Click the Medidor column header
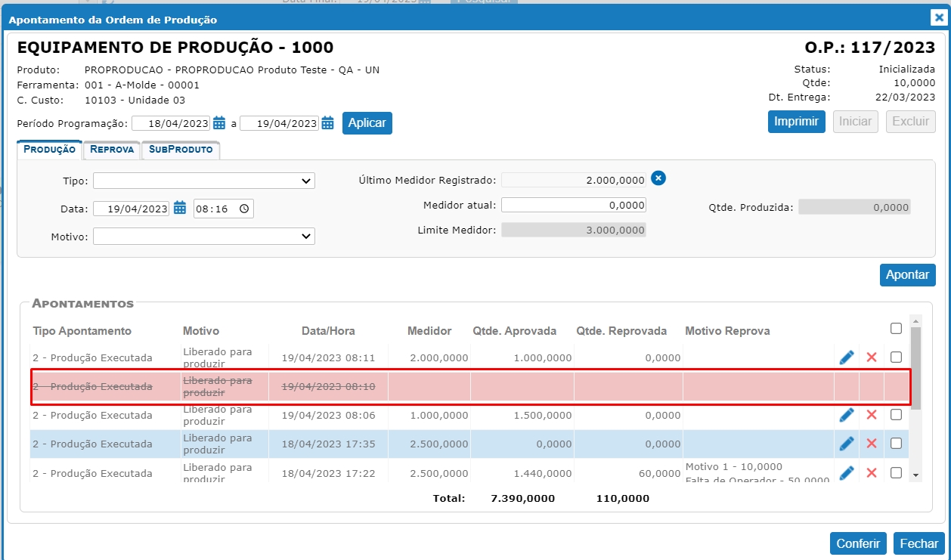 (429, 331)
